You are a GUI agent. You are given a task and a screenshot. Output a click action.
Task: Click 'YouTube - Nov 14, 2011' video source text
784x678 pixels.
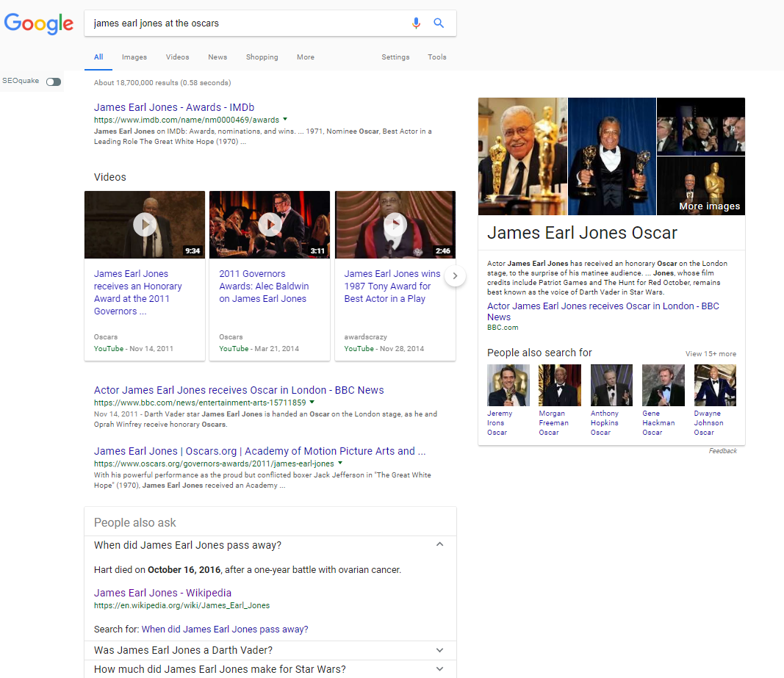[134, 348]
